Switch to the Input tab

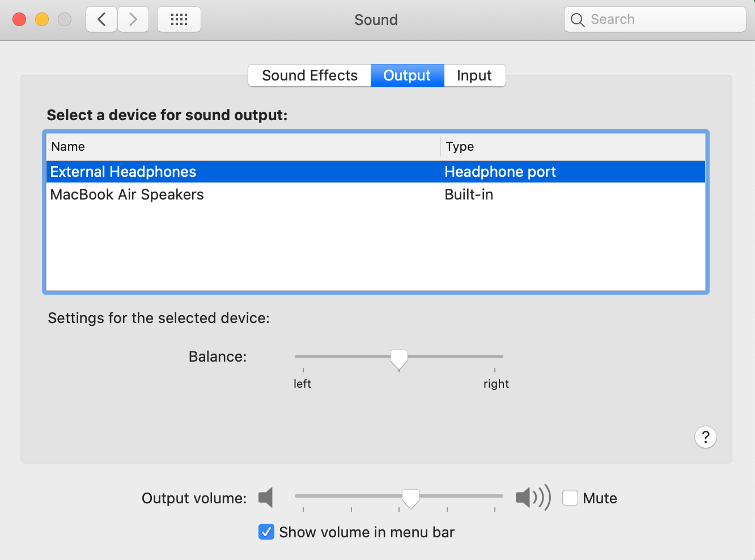474,75
